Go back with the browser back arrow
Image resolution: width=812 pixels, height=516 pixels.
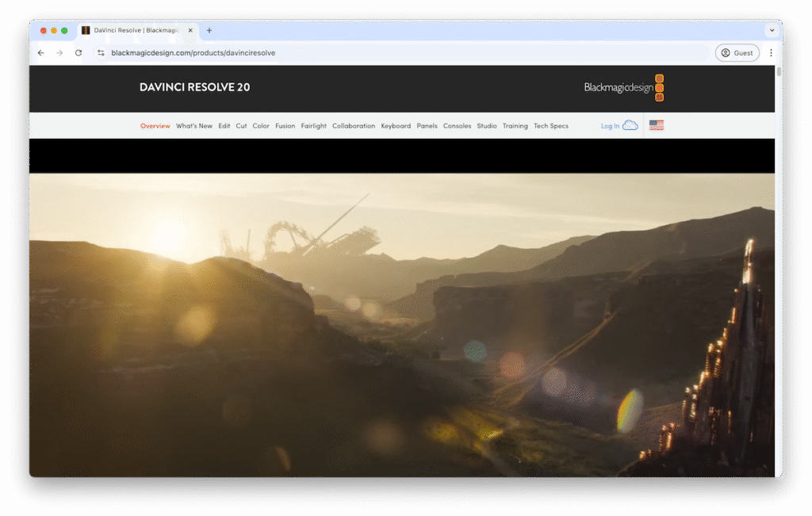[41, 53]
